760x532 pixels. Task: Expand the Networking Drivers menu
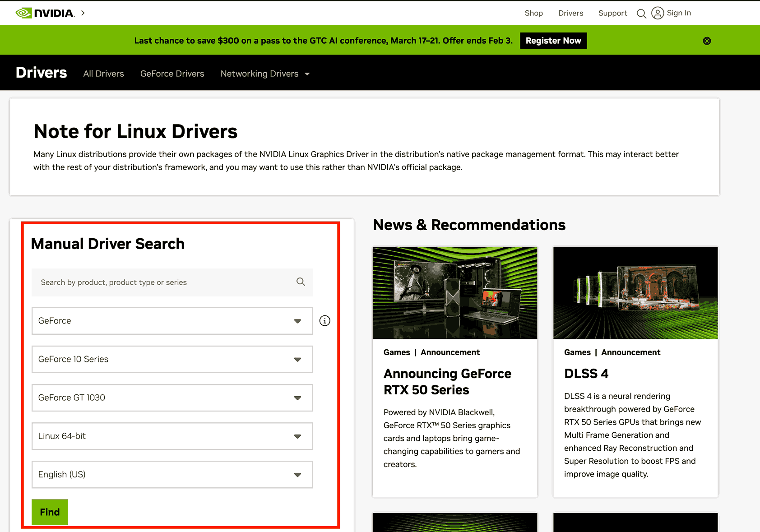tap(264, 73)
